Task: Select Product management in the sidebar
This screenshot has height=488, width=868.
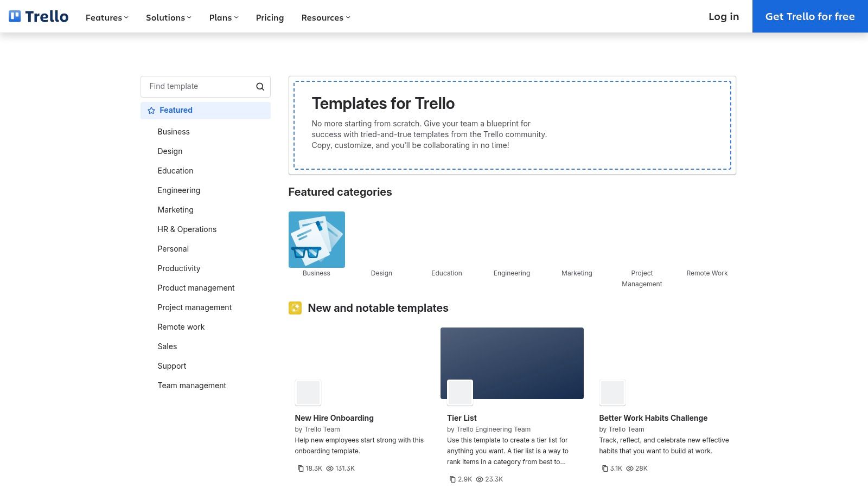Action: 196,288
